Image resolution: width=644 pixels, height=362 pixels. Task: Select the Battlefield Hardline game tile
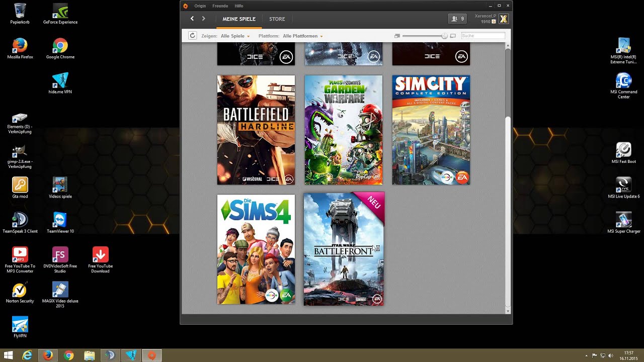click(x=256, y=130)
